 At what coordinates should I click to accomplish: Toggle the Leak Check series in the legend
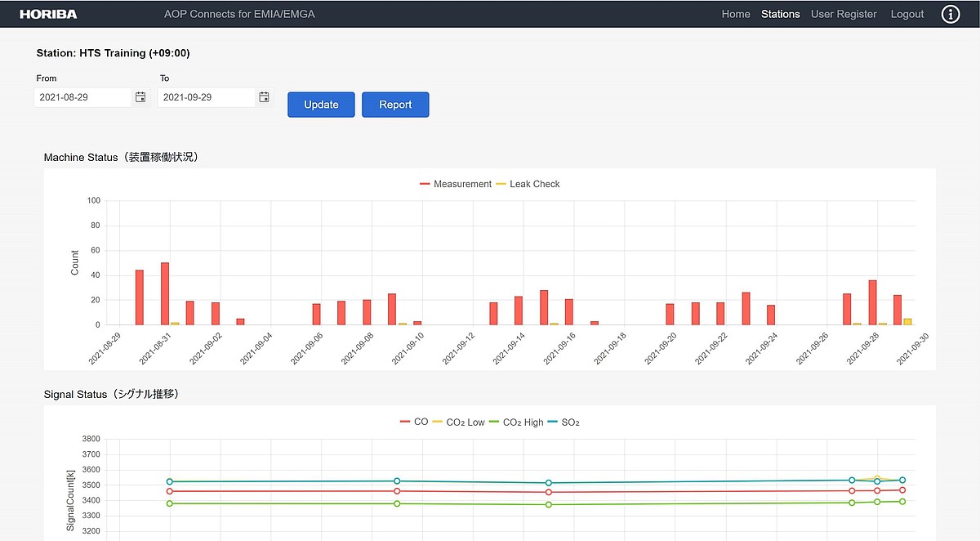(x=528, y=184)
